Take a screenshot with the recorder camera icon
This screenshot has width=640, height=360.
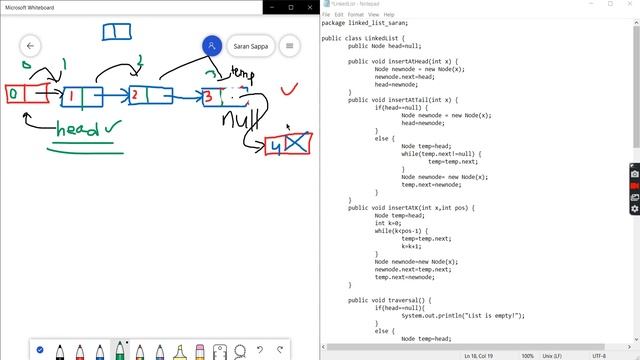coord(635,174)
